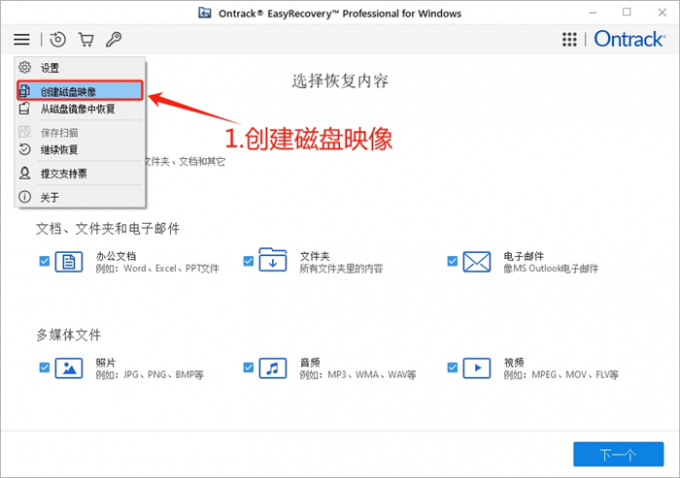Viewport: 680px width, 478px height.
Task: Click the video play icon
Action: click(477, 368)
